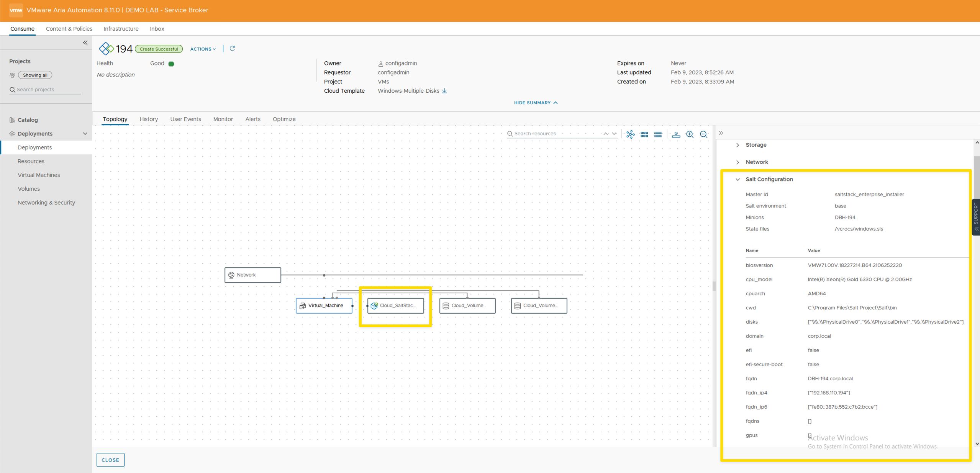Download Windows-Multiple-Disks cloud template
Screen dimensions: 980x473
(x=444, y=91)
